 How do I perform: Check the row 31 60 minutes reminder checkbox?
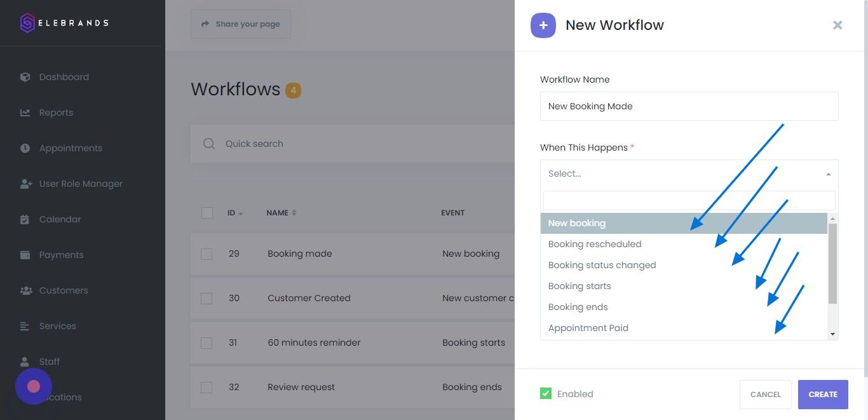(207, 342)
